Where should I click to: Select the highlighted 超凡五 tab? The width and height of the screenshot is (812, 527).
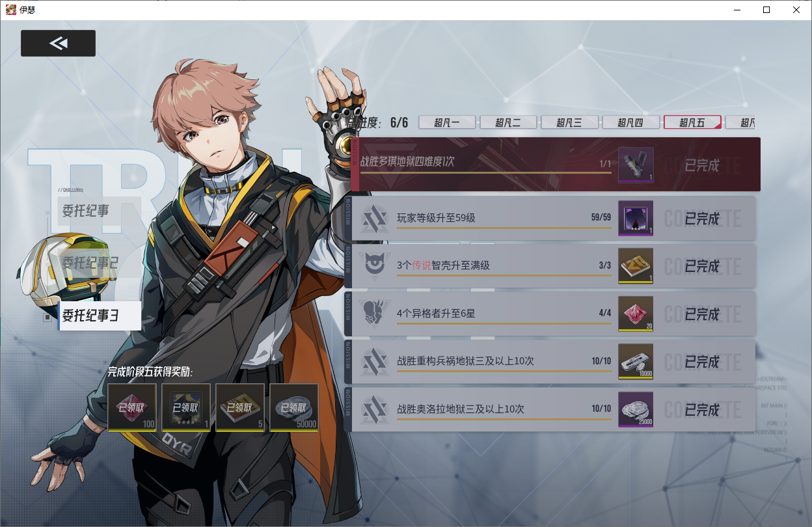692,122
